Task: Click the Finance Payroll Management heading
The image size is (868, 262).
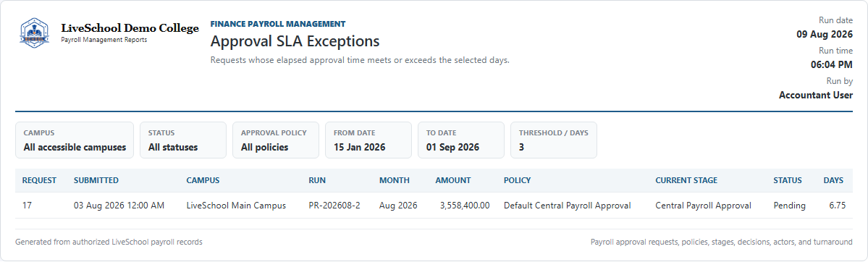Action: point(278,24)
